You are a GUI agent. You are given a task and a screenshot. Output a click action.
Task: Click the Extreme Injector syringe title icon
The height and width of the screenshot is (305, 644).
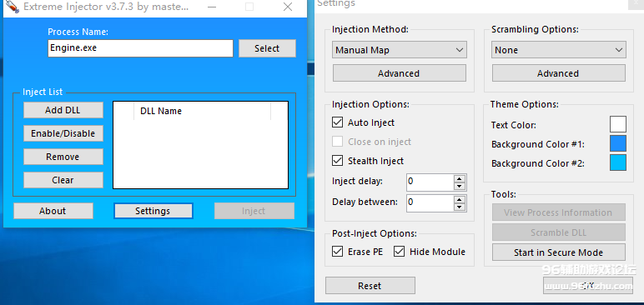coord(12,6)
